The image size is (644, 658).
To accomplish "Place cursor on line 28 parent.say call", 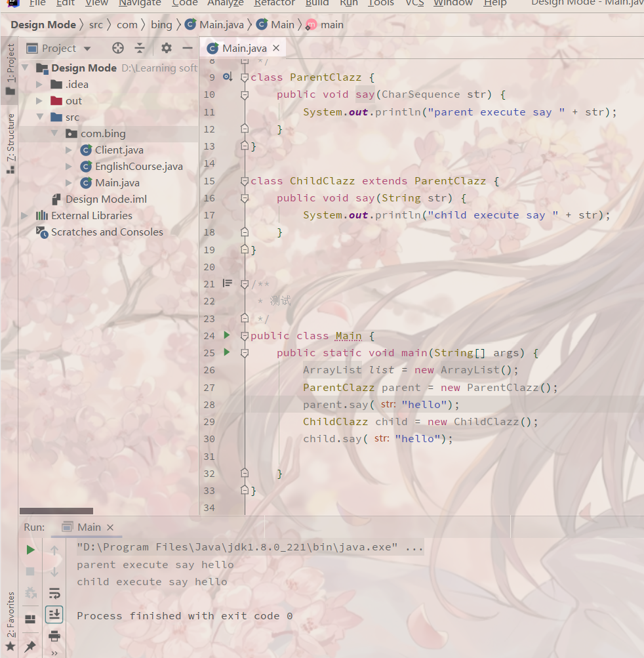I will [380, 405].
